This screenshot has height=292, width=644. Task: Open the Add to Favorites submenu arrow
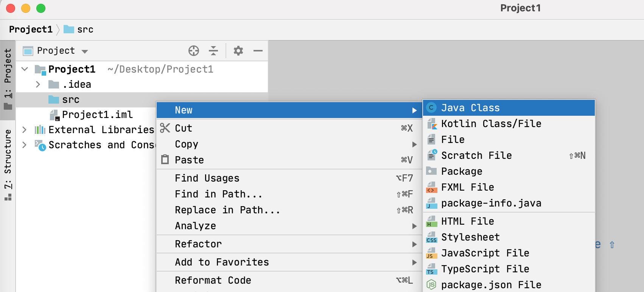click(x=414, y=262)
